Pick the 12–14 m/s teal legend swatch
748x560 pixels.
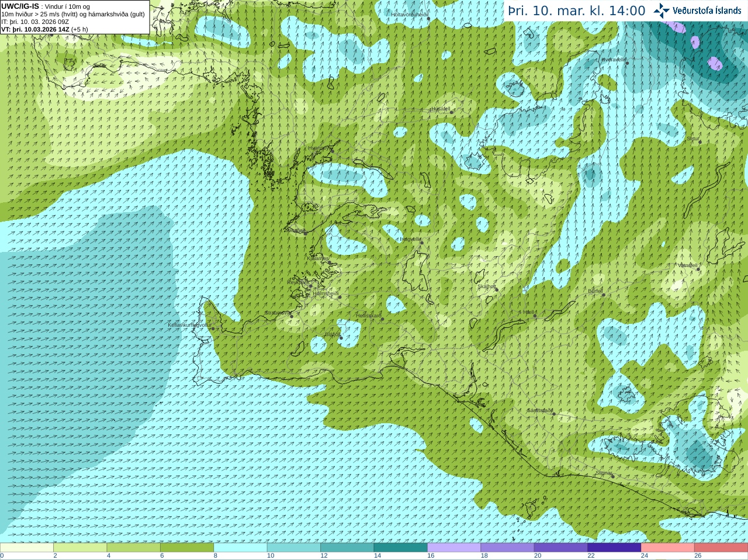(347, 548)
